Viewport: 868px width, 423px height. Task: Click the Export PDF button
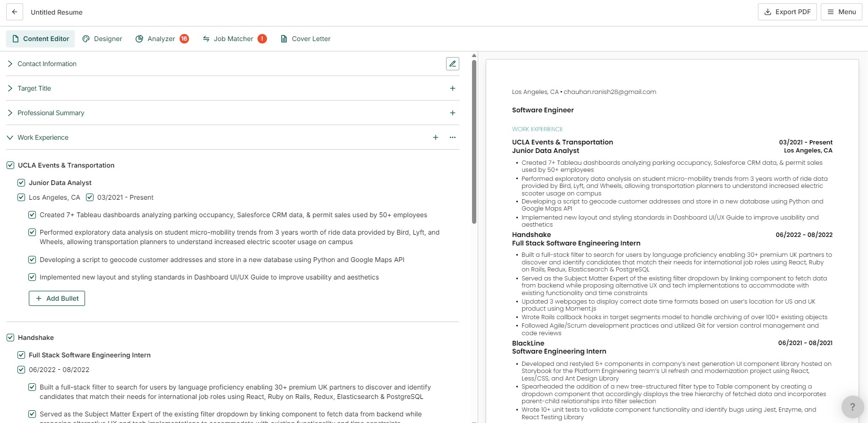click(x=787, y=12)
